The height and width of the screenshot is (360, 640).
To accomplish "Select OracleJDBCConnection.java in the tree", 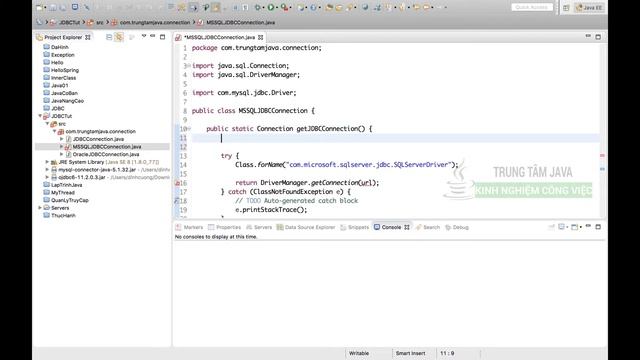I will 106,154.
